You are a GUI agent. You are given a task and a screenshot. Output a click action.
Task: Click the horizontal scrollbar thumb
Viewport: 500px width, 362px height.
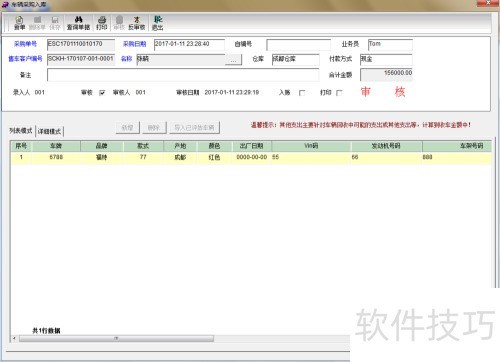tap(116, 339)
